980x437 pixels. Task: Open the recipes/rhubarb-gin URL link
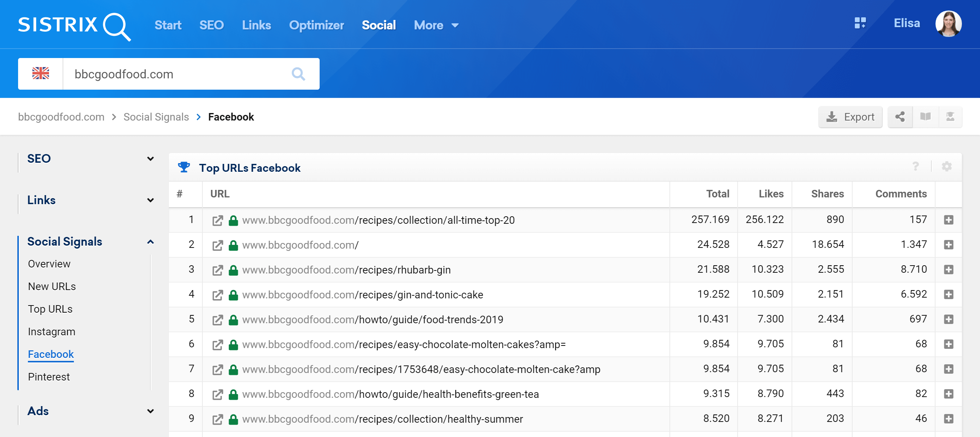[346, 270]
